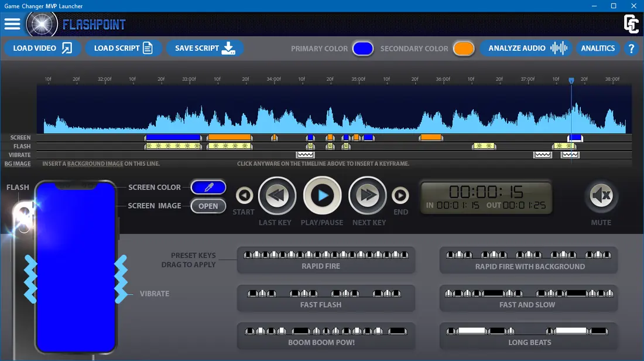644x361 pixels.
Task: Click the blue phone screen preview
Action: coord(76,267)
